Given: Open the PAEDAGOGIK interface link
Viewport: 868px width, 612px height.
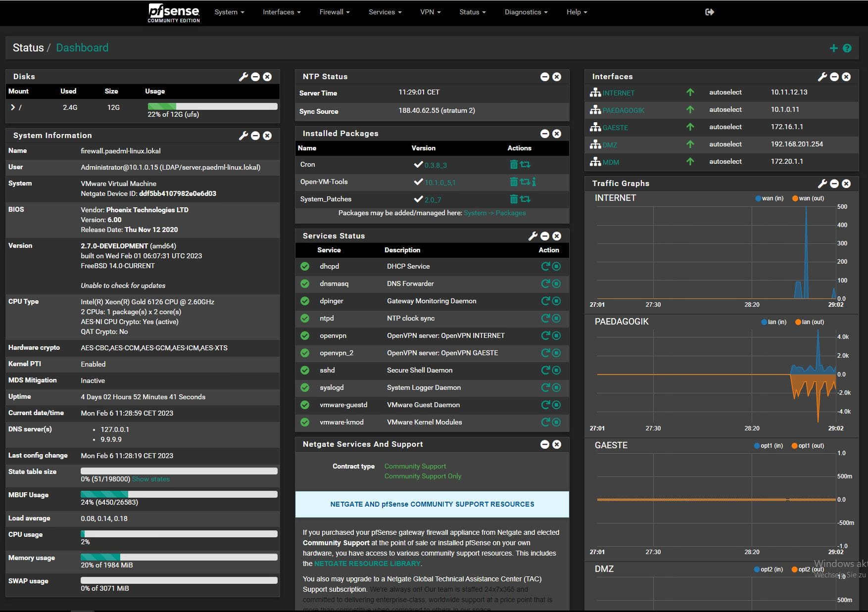Looking at the screenshot, I should tap(623, 109).
